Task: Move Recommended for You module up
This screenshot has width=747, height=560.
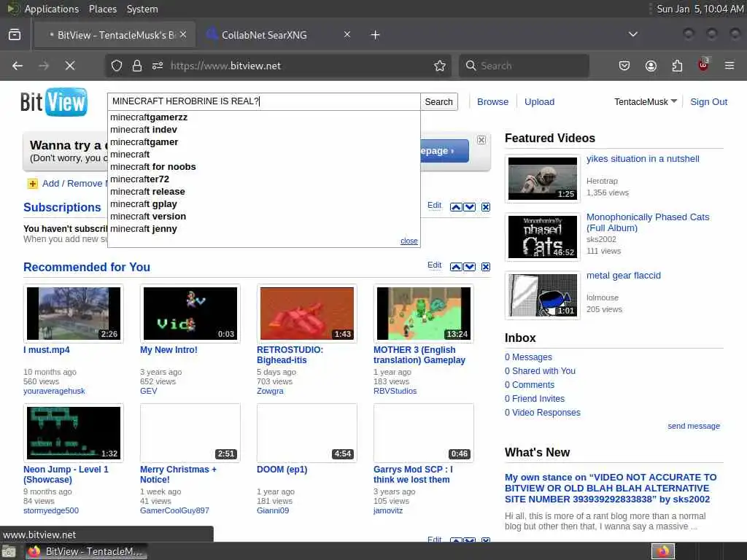Action: (456, 267)
